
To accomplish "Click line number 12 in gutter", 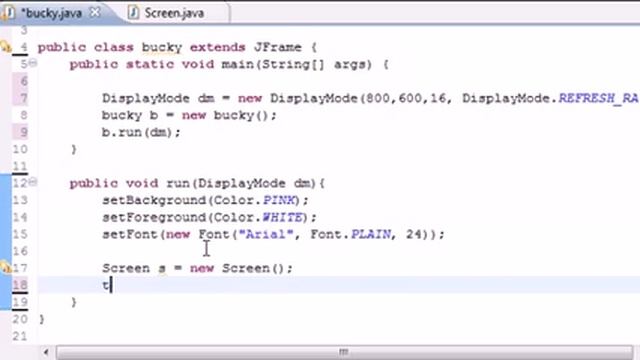I will coord(20,182).
